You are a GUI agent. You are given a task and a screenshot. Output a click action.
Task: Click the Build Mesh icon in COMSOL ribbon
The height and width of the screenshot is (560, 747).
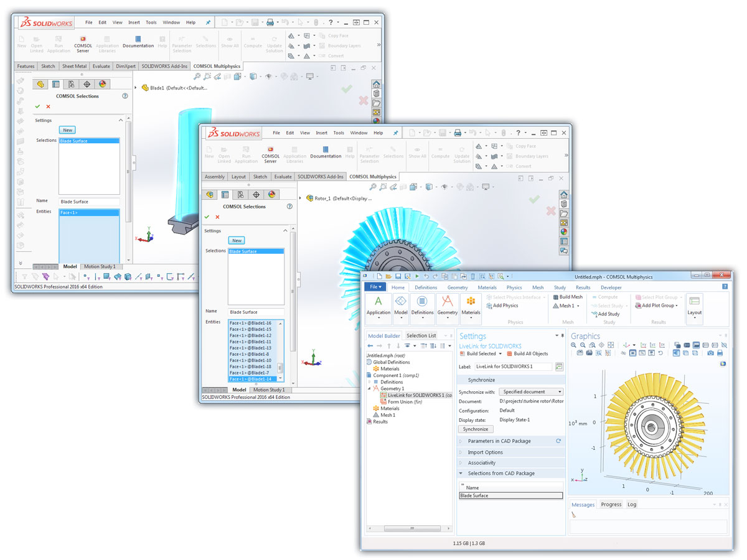[567, 297]
